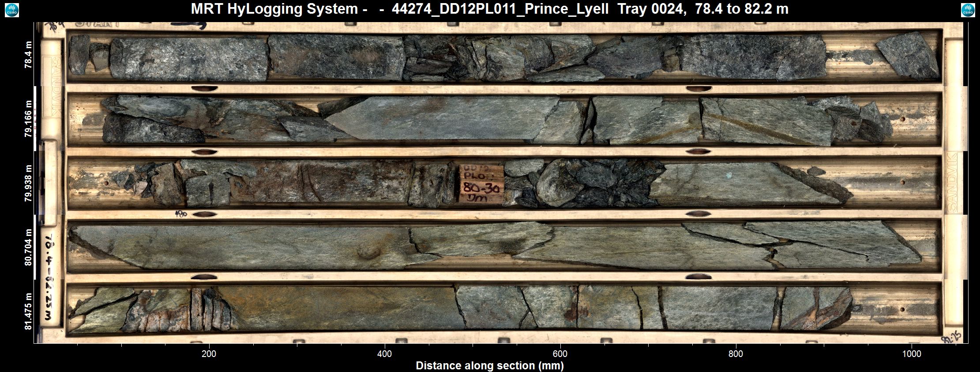Select the 80.704 m depth label
980x372 pixels.
(x=29, y=247)
